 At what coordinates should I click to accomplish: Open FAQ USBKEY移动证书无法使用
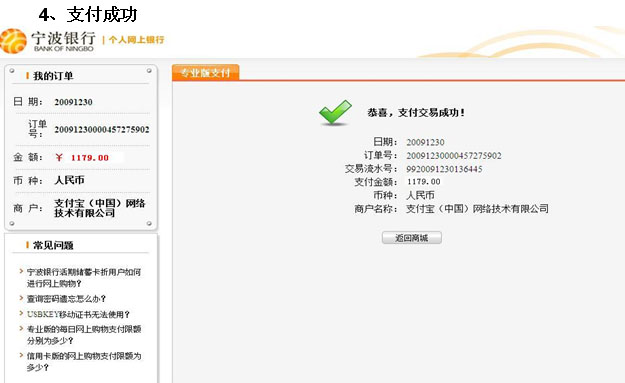click(78, 314)
